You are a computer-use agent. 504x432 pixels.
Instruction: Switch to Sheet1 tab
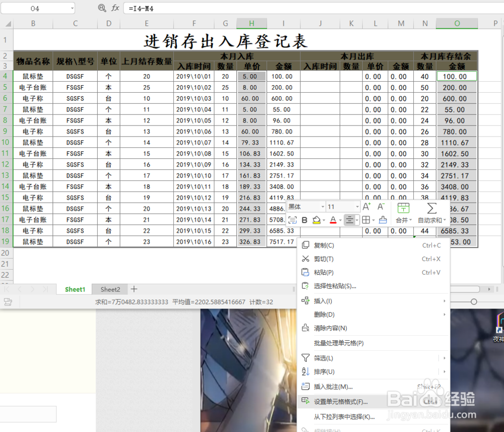pyautogui.click(x=75, y=289)
